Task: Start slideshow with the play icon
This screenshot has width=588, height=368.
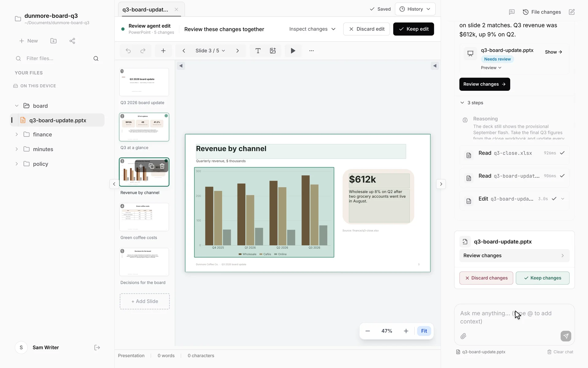Action: (x=293, y=51)
